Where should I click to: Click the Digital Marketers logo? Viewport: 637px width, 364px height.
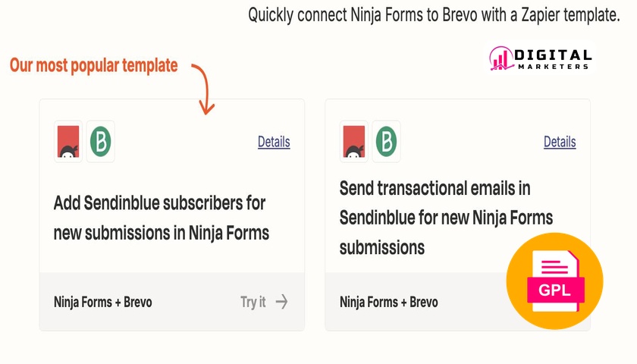coord(541,58)
